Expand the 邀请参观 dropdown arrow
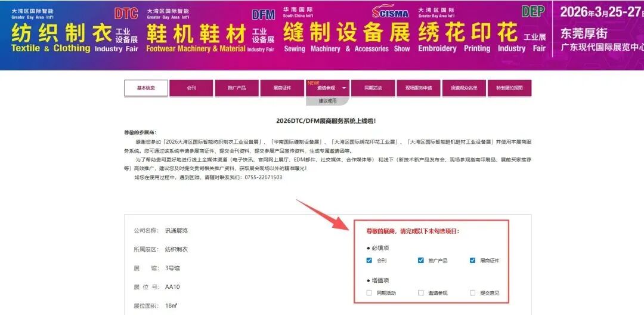 (343, 88)
